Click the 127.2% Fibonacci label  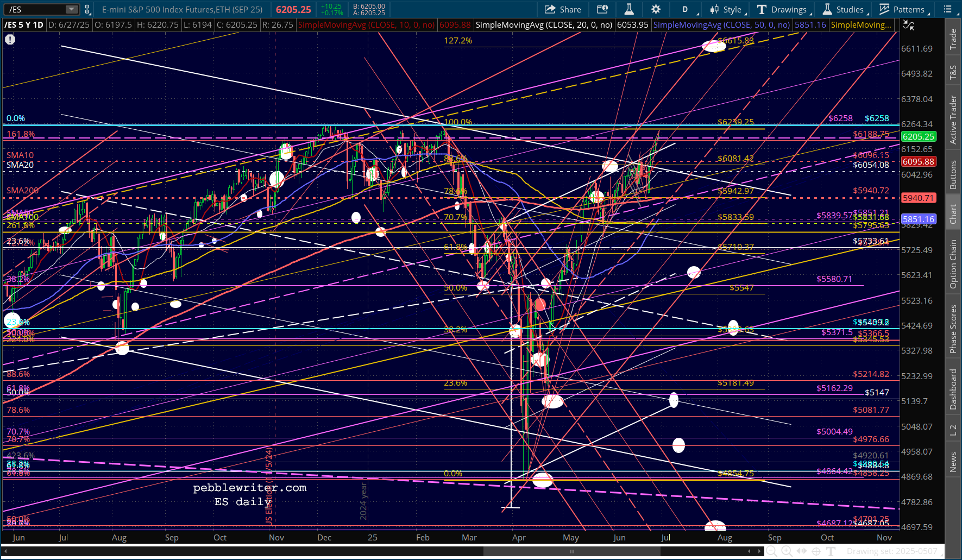click(458, 41)
